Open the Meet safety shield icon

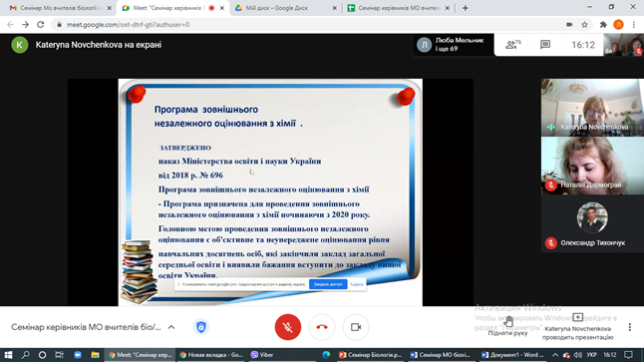pos(200,327)
